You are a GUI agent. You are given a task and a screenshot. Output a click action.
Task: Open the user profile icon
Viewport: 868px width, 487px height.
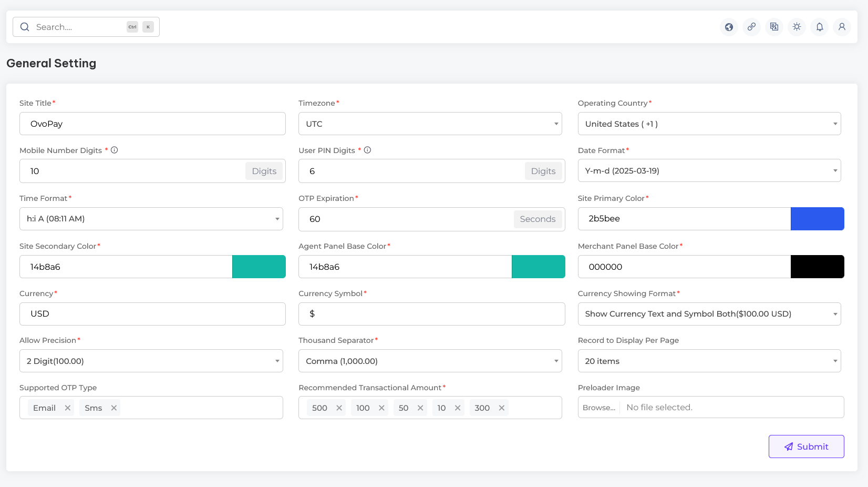[x=842, y=27]
